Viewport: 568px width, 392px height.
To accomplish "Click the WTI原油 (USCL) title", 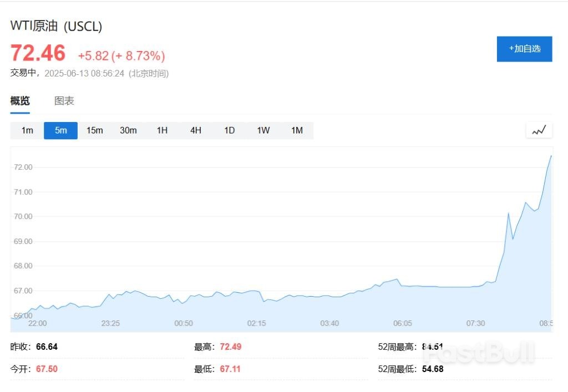I will (56, 26).
